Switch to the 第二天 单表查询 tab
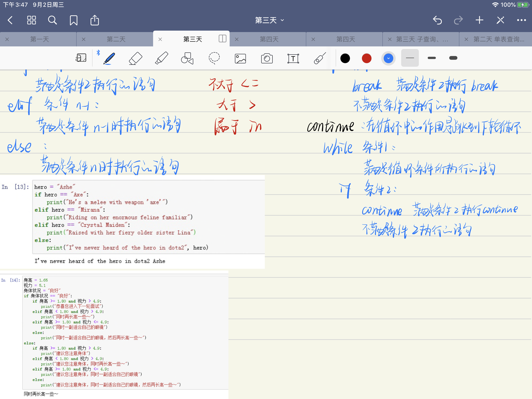This screenshot has height=399, width=532. coord(499,39)
